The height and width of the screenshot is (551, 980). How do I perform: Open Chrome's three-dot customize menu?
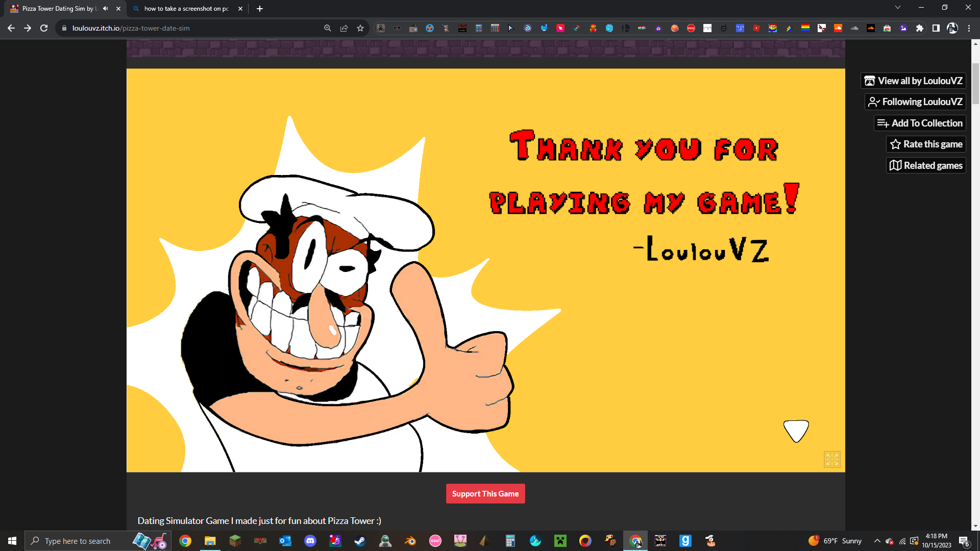(969, 28)
